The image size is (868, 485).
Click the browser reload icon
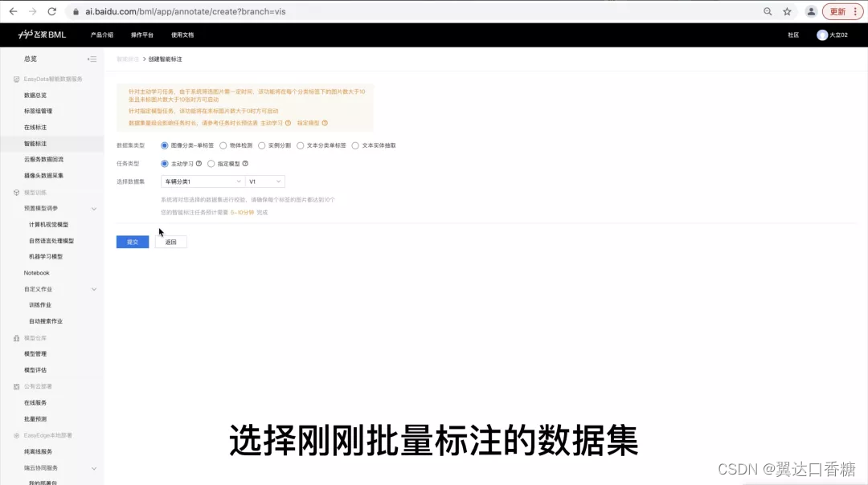51,11
